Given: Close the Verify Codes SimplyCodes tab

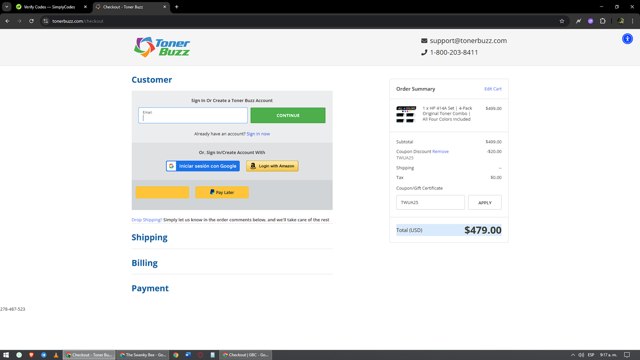Looking at the screenshot, I should (x=85, y=7).
